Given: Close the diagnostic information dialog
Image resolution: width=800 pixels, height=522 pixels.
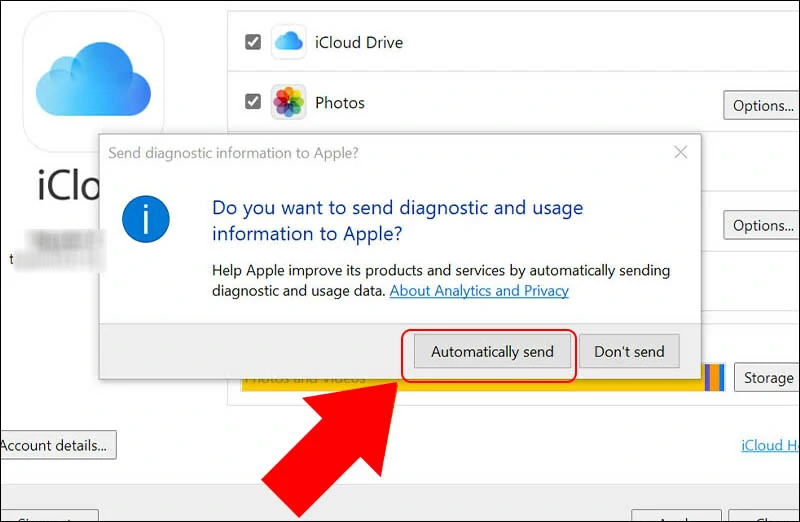Looking at the screenshot, I should point(681,152).
